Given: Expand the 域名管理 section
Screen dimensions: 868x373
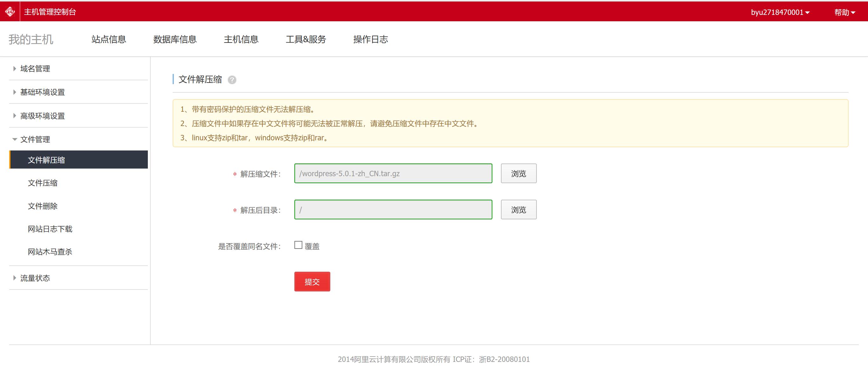Looking at the screenshot, I should pyautogui.click(x=35, y=69).
